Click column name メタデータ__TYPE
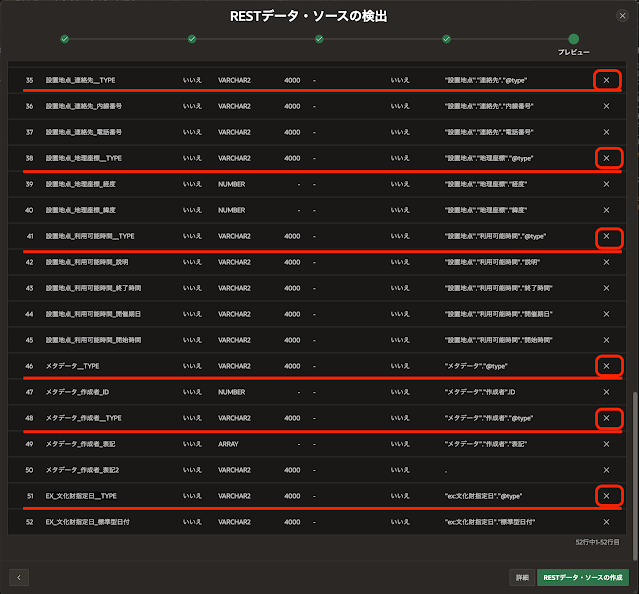Image resolution: width=639 pixels, height=594 pixels. point(72,366)
